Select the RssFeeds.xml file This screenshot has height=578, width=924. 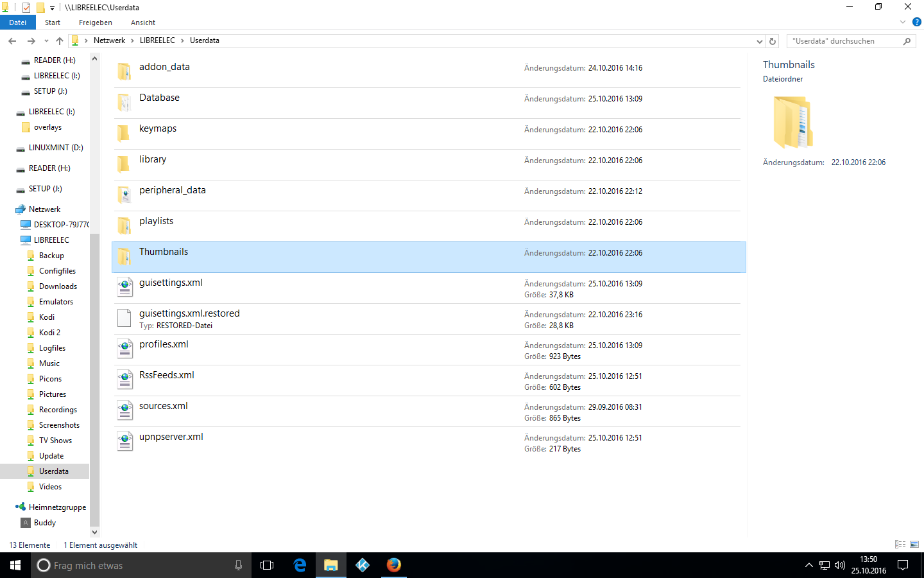pyautogui.click(x=429, y=380)
